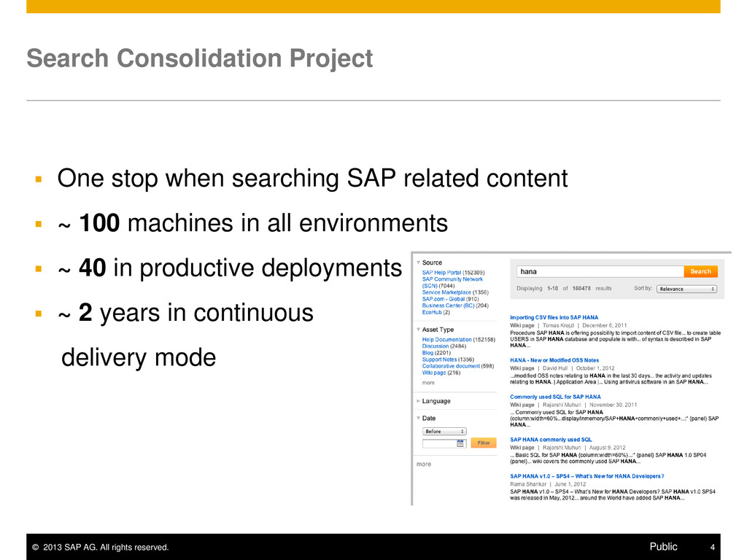The width and height of the screenshot is (747, 560).
Task: Filter by Help Documentation asset type
Action: 447,340
